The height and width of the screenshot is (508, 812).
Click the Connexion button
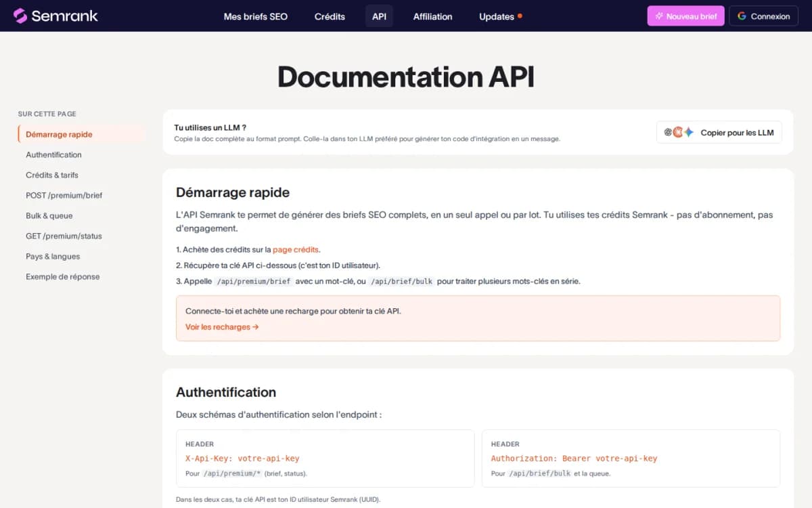tap(763, 16)
